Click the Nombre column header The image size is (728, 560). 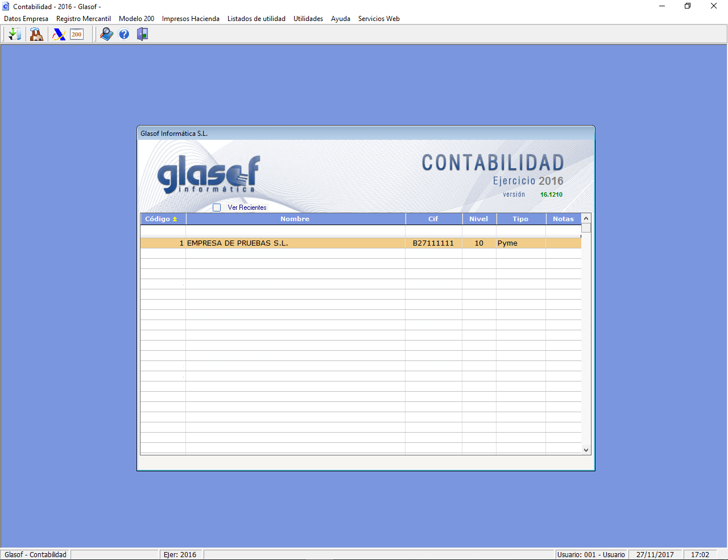coord(295,219)
